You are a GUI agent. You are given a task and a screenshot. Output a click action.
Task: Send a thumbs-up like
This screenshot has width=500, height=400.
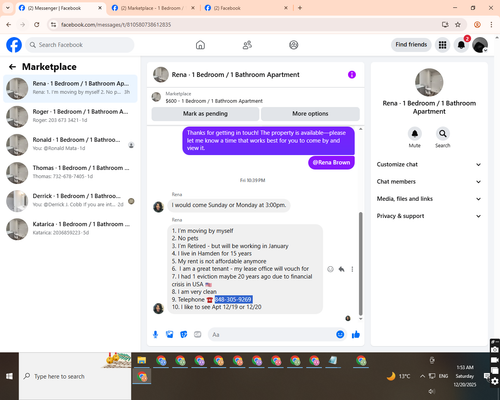coord(356,334)
